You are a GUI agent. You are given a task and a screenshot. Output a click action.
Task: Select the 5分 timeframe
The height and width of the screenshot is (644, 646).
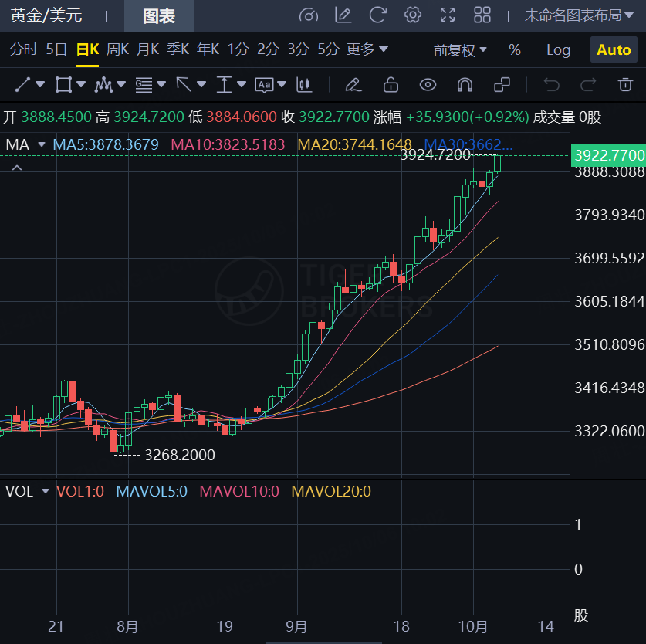point(328,49)
